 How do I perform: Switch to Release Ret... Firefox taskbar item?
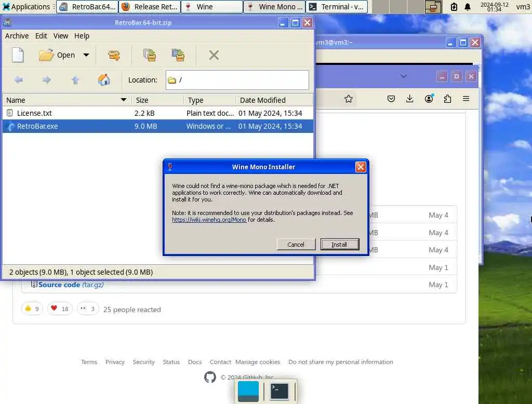coord(150,7)
